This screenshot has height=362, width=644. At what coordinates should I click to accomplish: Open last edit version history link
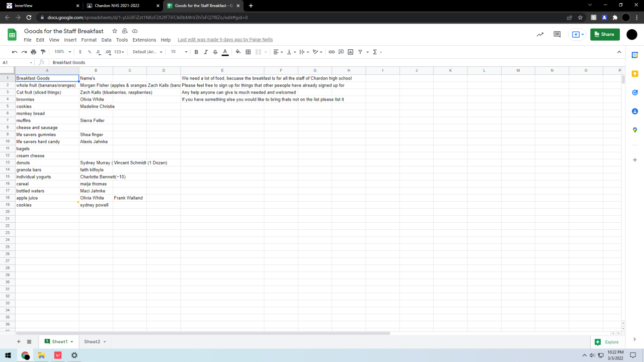(225, 40)
